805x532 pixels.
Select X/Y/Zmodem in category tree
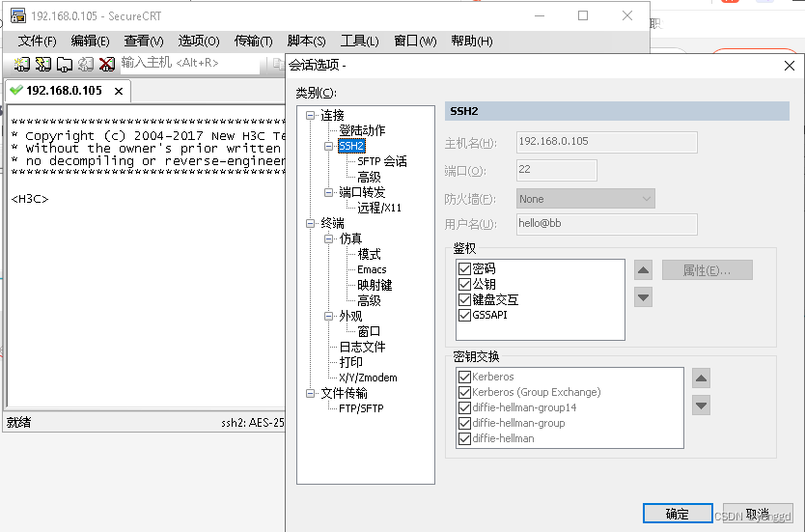(368, 378)
